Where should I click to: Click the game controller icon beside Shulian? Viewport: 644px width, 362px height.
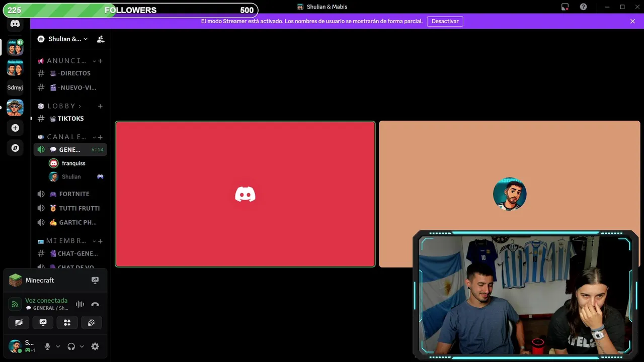[100, 176]
